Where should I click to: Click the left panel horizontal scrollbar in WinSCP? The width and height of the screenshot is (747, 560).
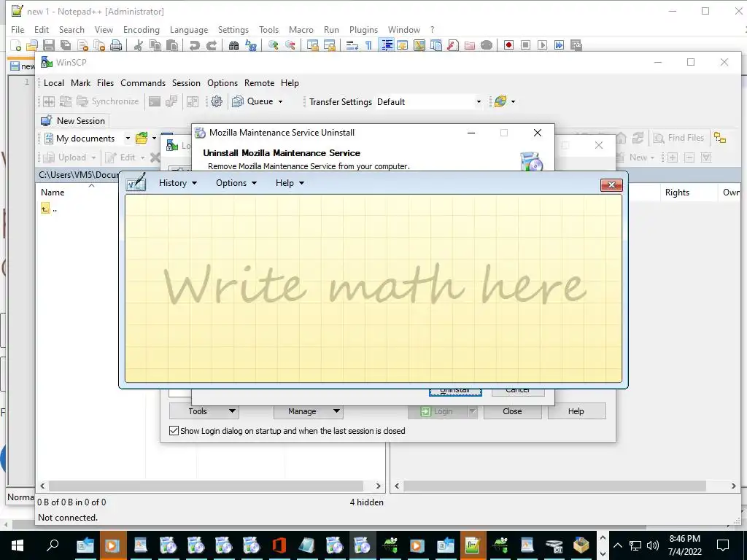coord(206,486)
